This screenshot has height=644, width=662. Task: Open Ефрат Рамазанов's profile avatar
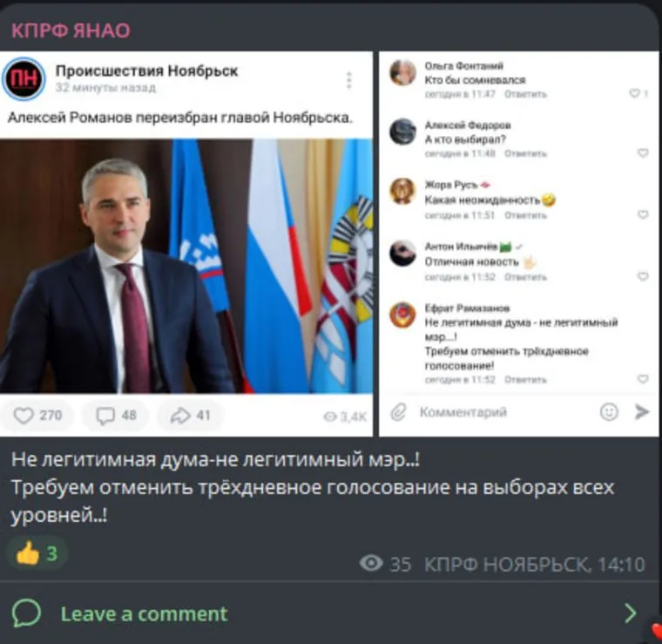point(402,315)
